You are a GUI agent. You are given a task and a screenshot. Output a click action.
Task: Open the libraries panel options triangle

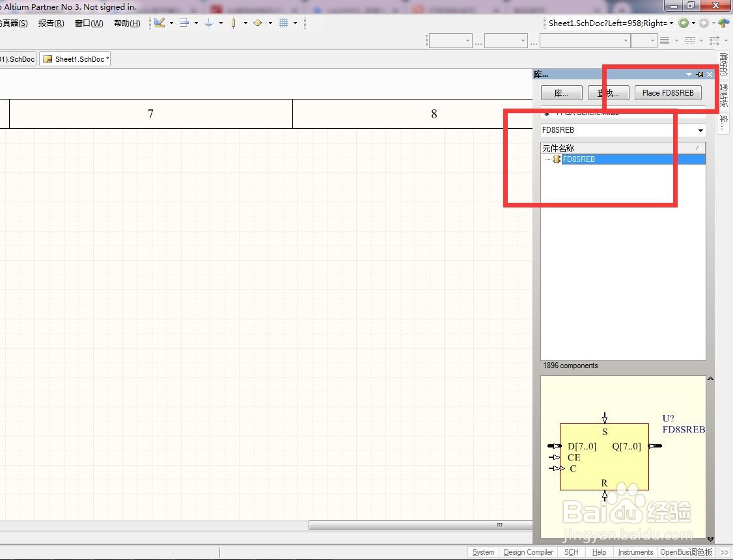click(x=689, y=74)
